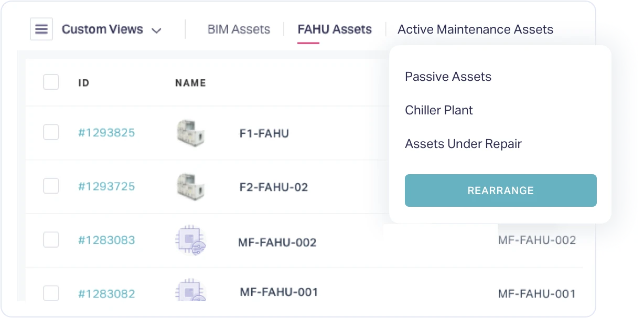Click the ID column header

(83, 82)
